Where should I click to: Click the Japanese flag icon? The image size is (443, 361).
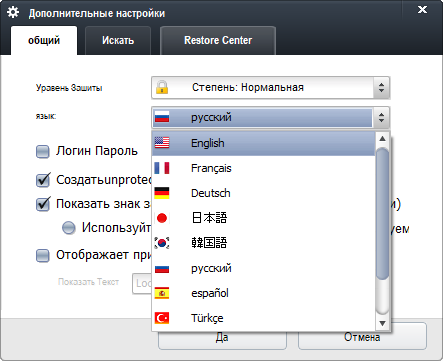point(162,218)
